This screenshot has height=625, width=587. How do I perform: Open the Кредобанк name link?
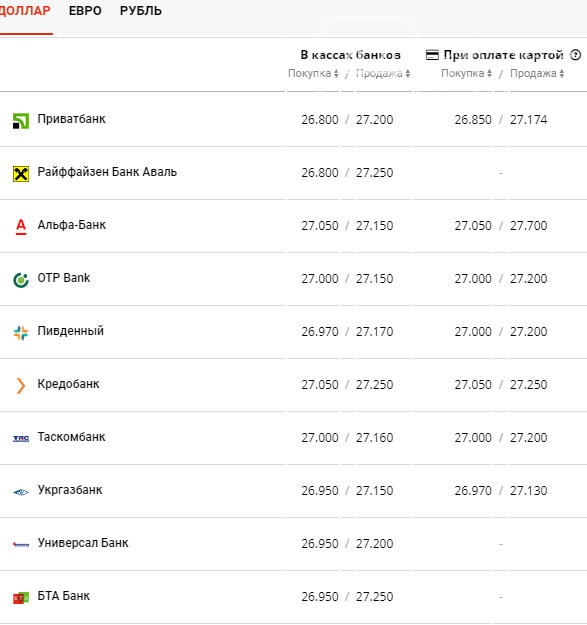pyautogui.click(x=69, y=384)
